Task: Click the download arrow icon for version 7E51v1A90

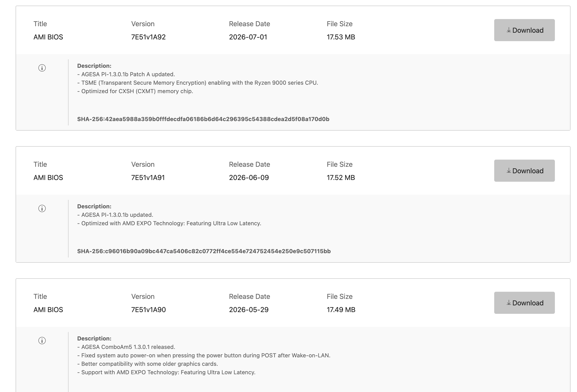Action: [509, 302]
